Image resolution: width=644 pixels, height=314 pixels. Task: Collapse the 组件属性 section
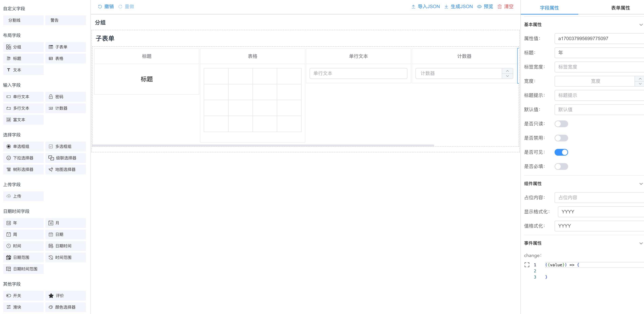641,183
